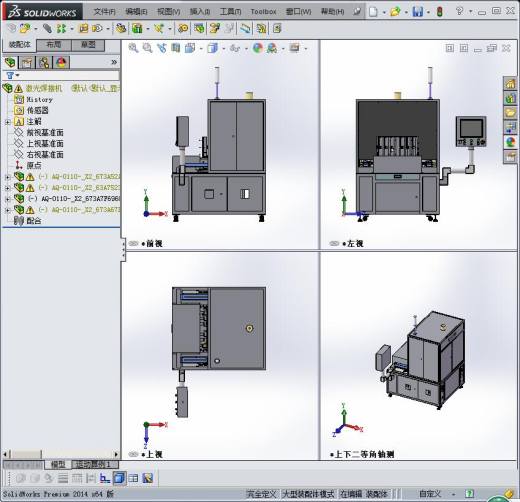Image resolution: width=520 pixels, height=502 pixels.
Task: Open the 视图(V) menu
Action: [168, 12]
